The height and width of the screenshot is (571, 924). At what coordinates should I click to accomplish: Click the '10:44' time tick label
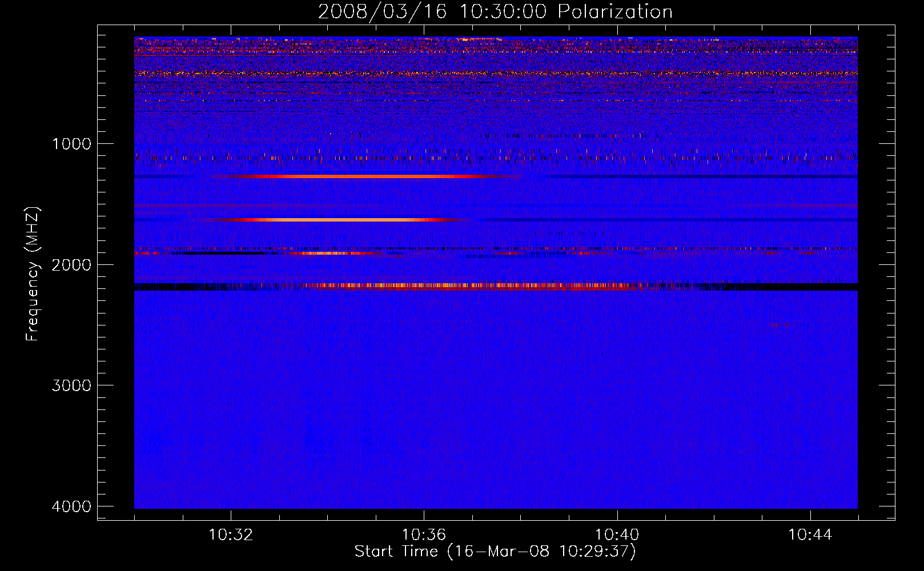[810, 535]
